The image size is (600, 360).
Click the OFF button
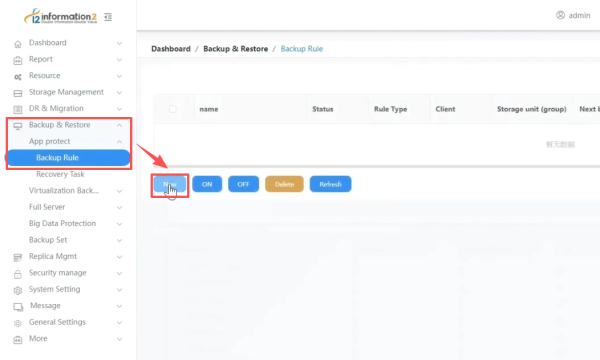pyautogui.click(x=243, y=184)
